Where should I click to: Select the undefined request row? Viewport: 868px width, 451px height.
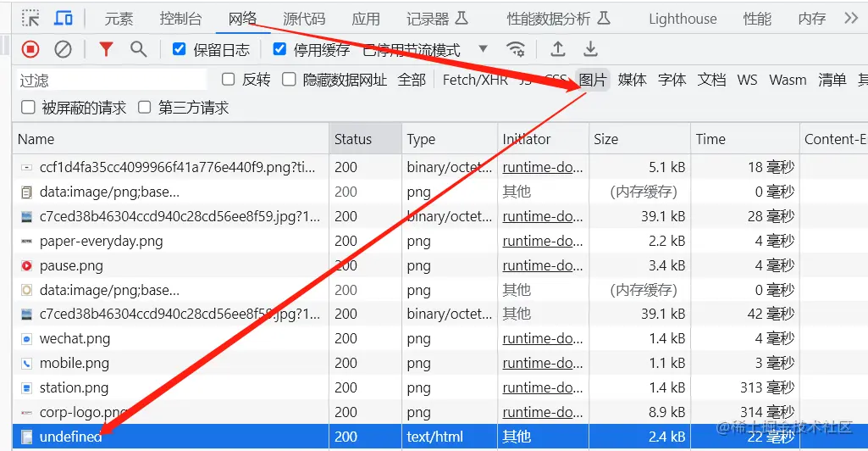click(440, 437)
